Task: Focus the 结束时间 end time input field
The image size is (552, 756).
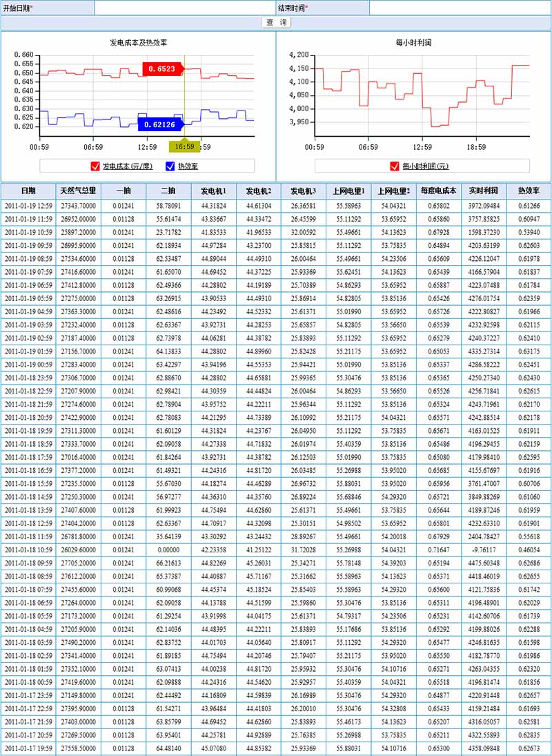Action: coord(460,8)
